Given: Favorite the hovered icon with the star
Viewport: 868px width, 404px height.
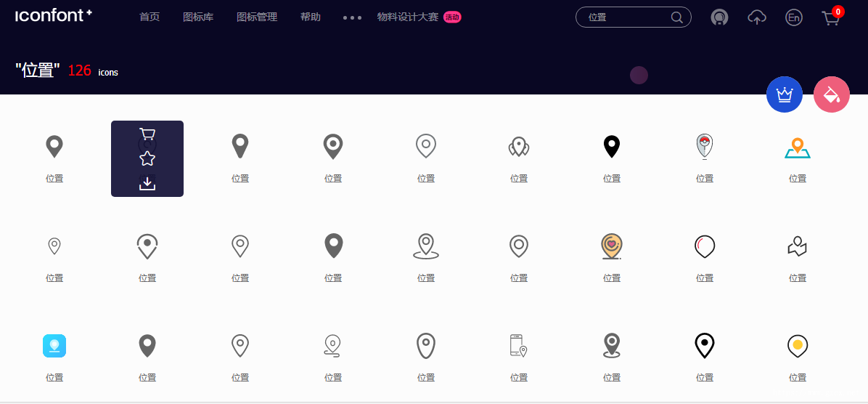Looking at the screenshot, I should pyautogui.click(x=147, y=158).
